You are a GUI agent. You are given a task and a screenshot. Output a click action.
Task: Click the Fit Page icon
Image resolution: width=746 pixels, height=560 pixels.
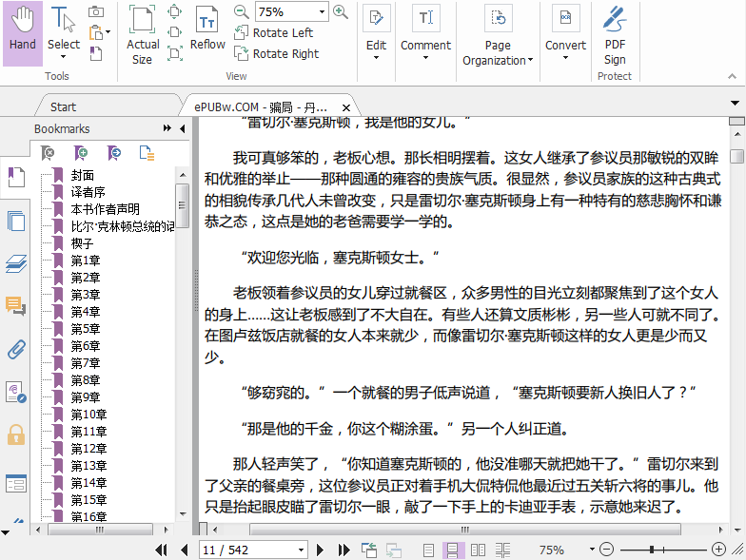click(x=175, y=11)
